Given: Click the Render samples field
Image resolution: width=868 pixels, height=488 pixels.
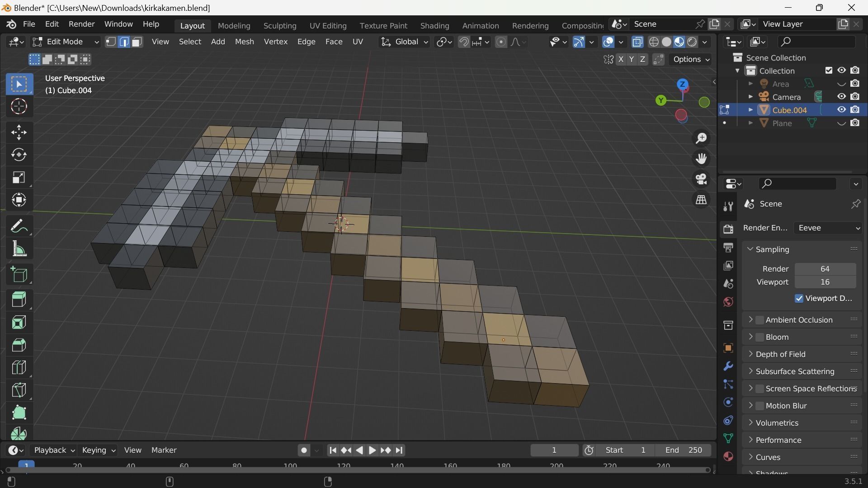Looking at the screenshot, I should (x=825, y=269).
